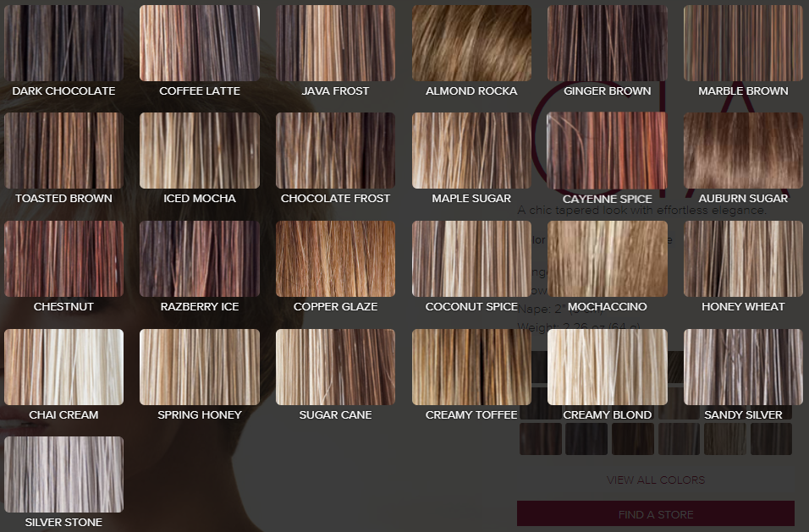Choose the Sandy Silver swatch
Screen dimensions: 809x532
pos(743,367)
